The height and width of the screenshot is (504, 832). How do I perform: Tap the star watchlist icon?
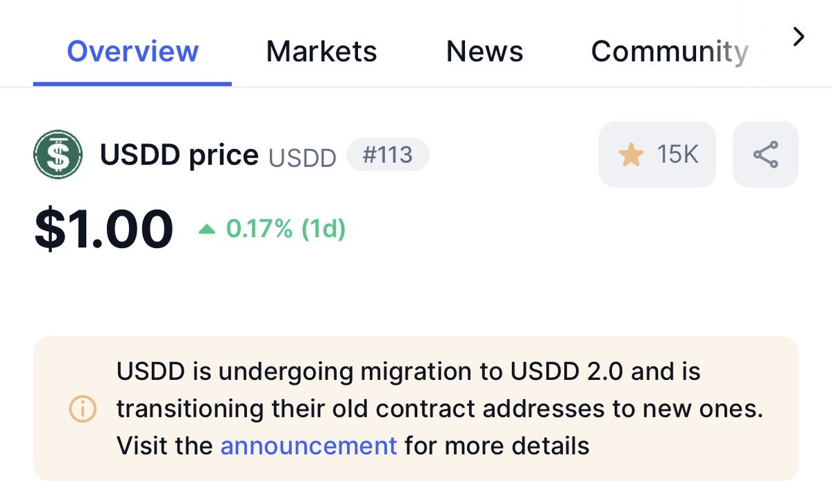click(x=631, y=155)
